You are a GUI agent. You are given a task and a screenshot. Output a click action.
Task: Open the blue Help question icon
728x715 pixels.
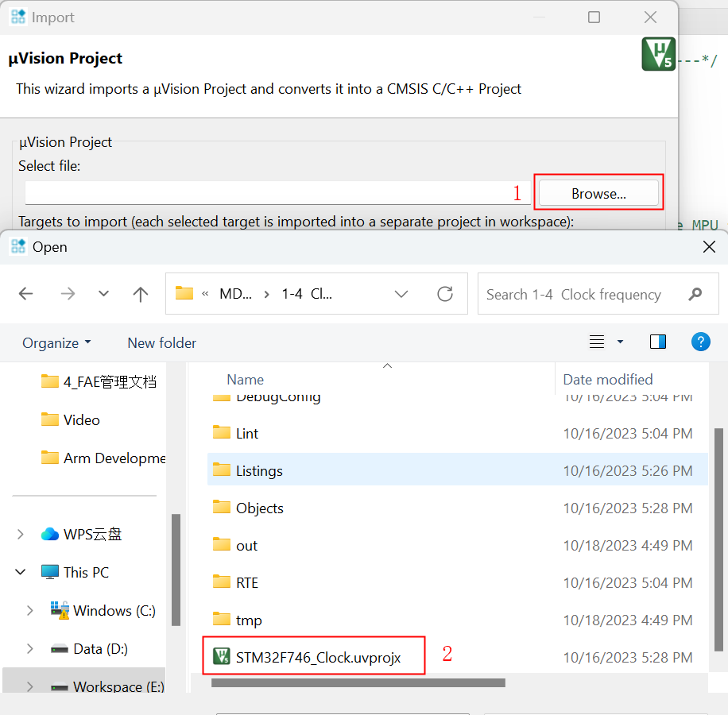click(700, 342)
